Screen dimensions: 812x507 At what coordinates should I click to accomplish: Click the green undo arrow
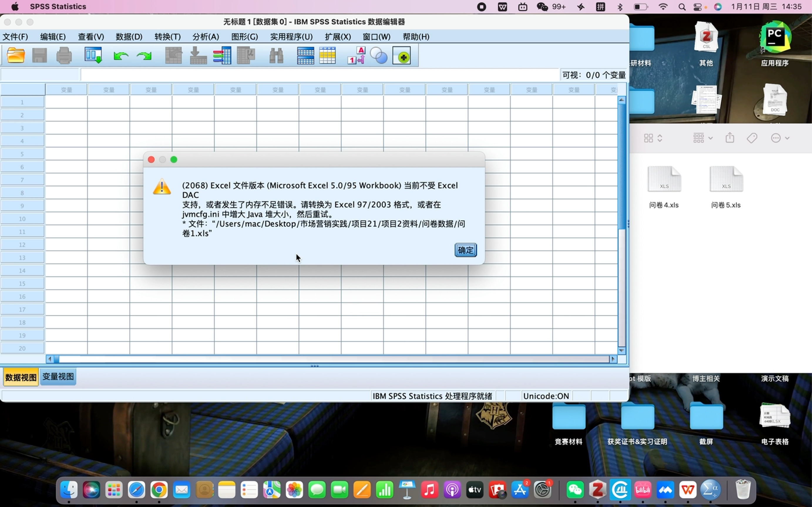point(121,56)
